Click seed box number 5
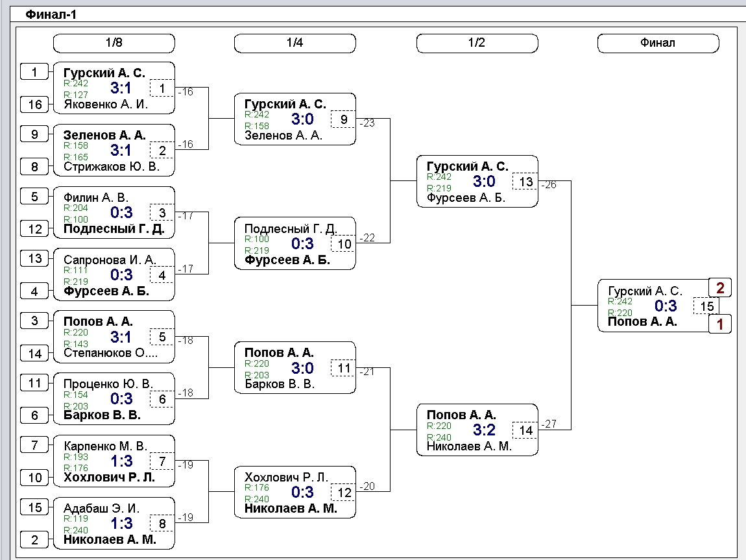The height and width of the screenshot is (560, 746). click(34, 197)
